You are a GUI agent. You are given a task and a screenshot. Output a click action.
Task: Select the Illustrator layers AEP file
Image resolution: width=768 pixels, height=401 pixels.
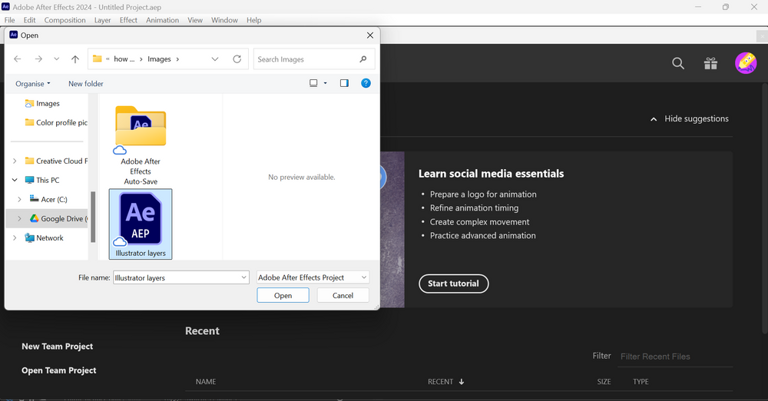[x=141, y=224]
